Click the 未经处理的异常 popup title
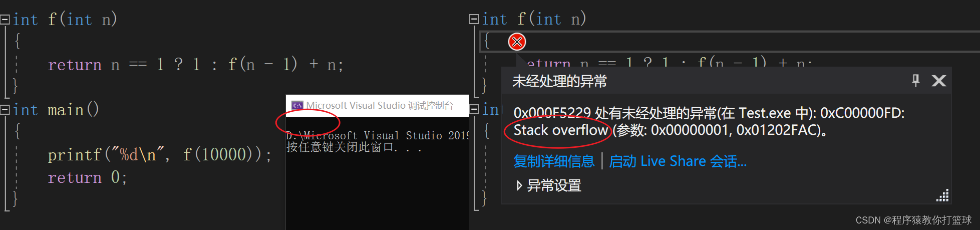Image resolution: width=980 pixels, height=230 pixels. (x=559, y=81)
